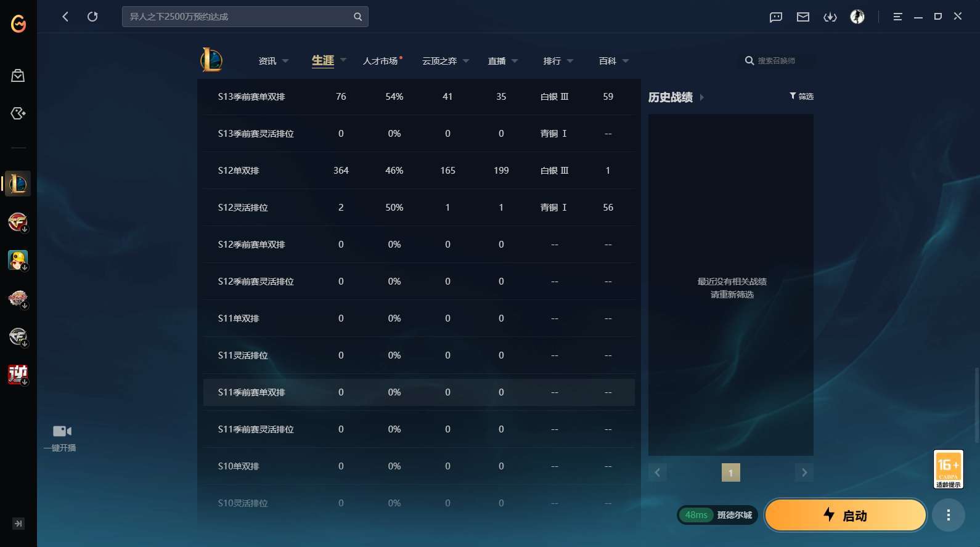Select the S11季前赛灵活排位 row
The width and height of the screenshot is (980, 547).
[x=419, y=429]
